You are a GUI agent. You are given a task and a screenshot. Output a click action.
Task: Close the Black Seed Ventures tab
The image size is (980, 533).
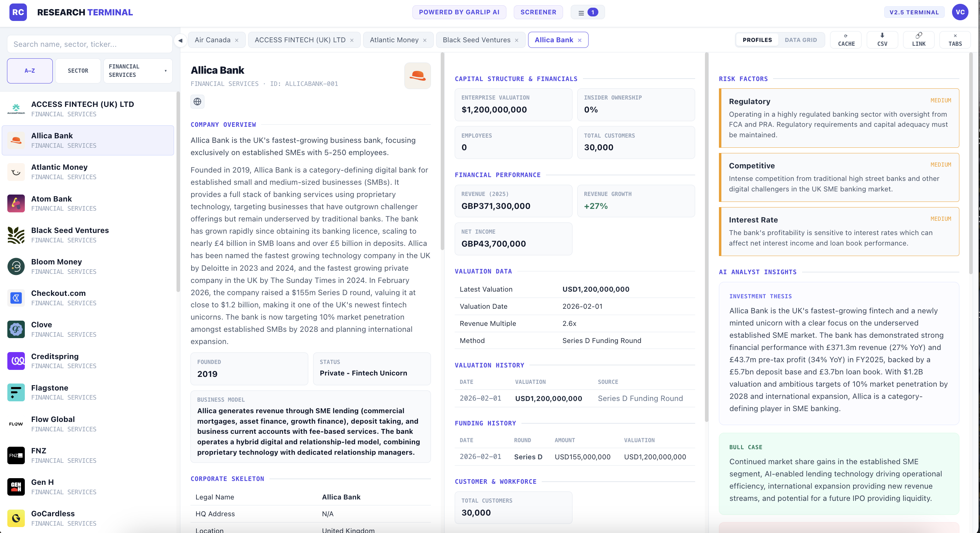(517, 40)
